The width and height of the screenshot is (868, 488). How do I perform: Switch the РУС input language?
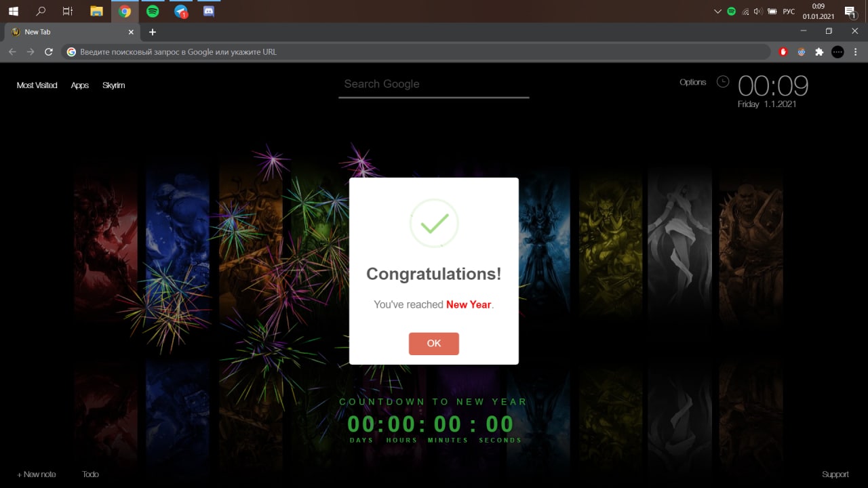coord(789,12)
